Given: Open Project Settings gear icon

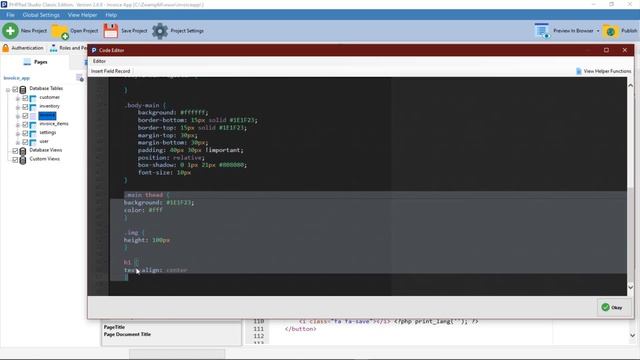Looking at the screenshot, I should point(160,31).
